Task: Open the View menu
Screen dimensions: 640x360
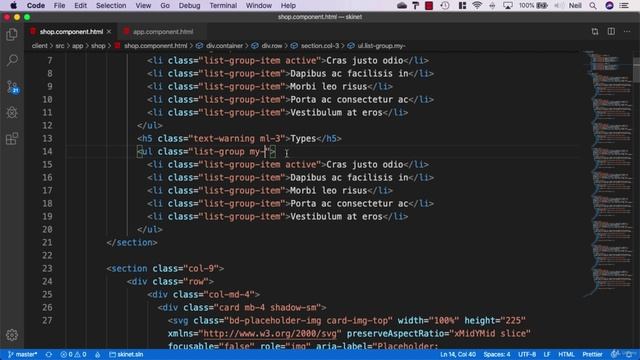Action: point(143,6)
